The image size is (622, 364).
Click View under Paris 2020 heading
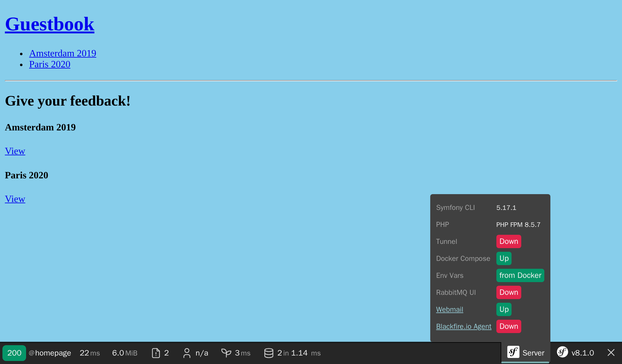[15, 199]
